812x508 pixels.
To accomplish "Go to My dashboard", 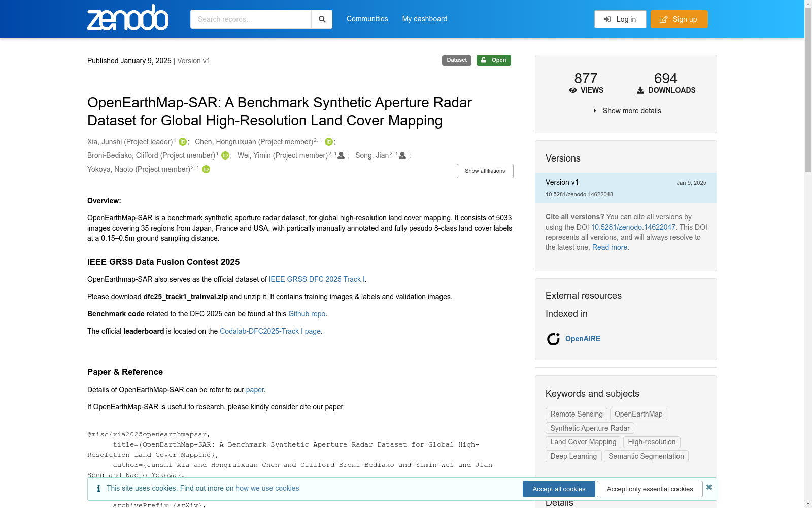I will click(x=425, y=19).
